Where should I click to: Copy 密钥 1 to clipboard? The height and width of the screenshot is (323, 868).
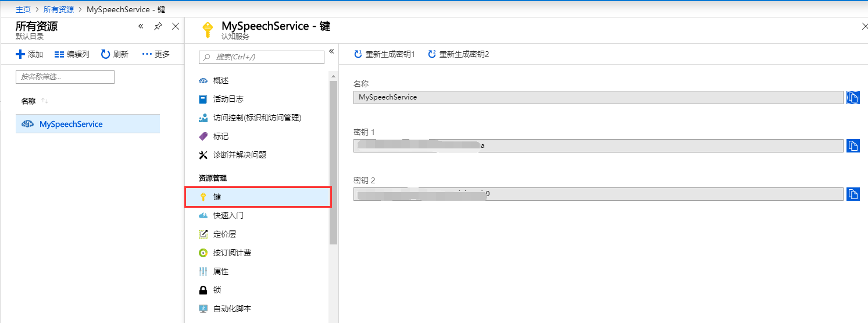(853, 145)
